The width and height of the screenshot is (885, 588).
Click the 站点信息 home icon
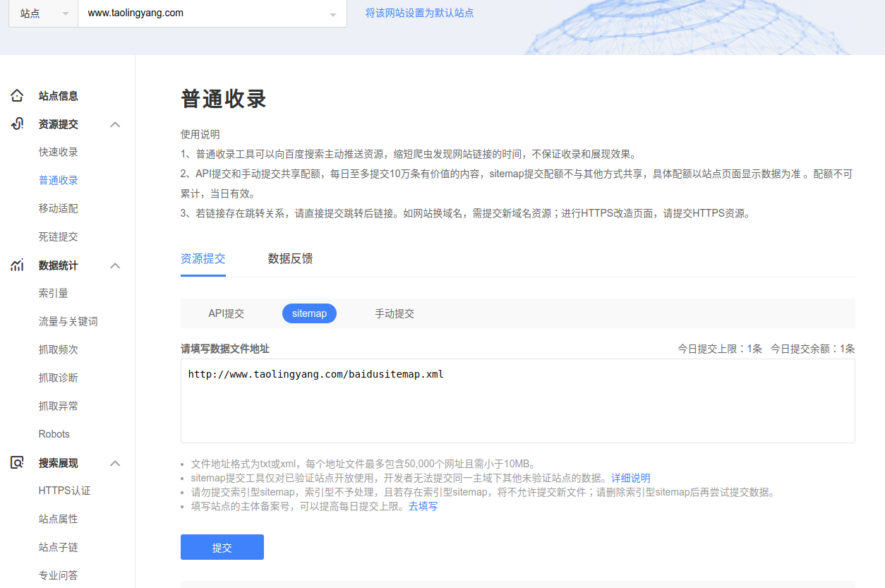[17, 96]
